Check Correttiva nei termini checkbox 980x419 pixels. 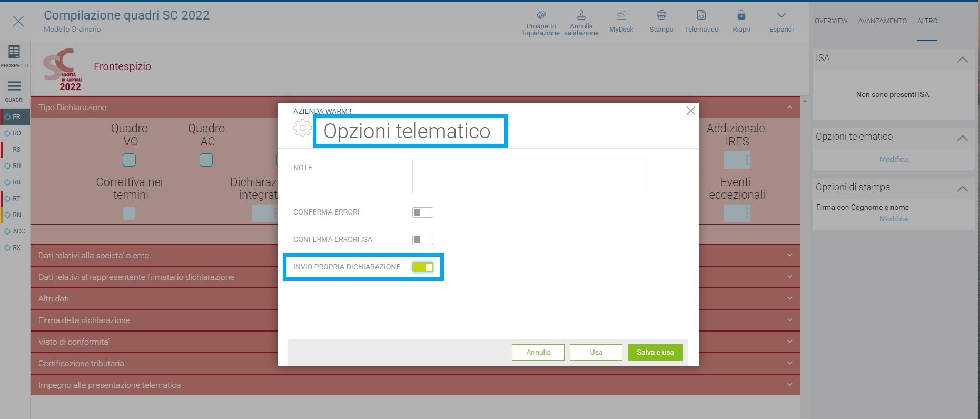click(x=129, y=213)
